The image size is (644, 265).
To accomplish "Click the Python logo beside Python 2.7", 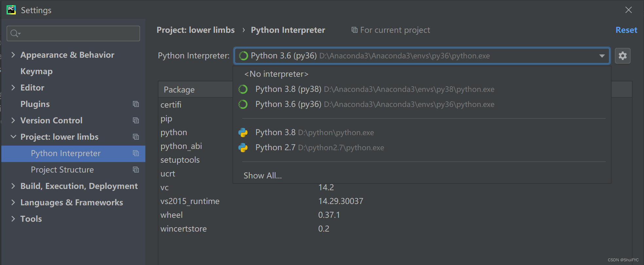I will point(243,148).
